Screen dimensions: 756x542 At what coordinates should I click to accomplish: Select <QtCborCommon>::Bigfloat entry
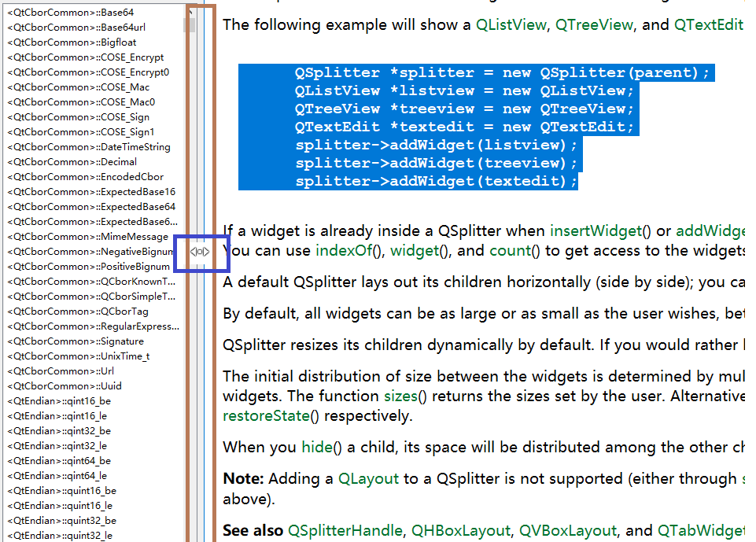point(72,42)
